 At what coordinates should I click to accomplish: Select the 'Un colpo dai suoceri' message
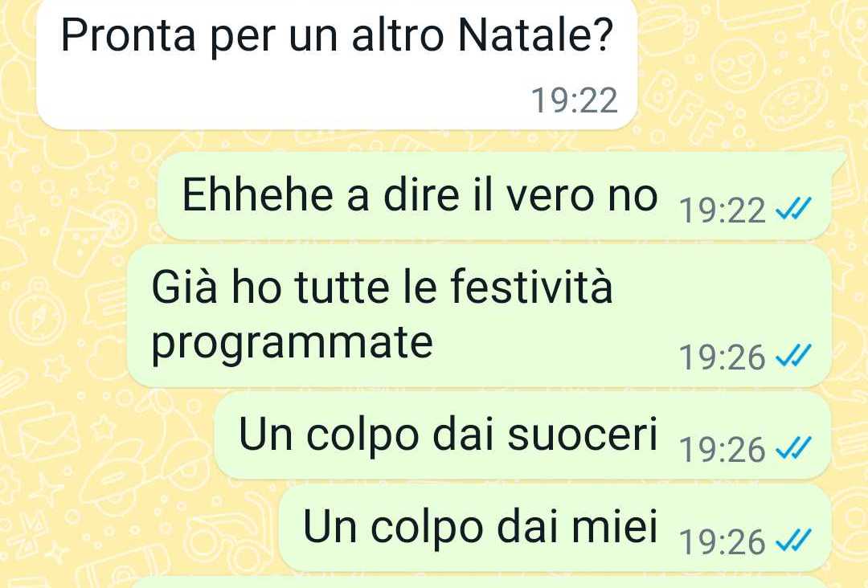pyautogui.click(x=522, y=436)
